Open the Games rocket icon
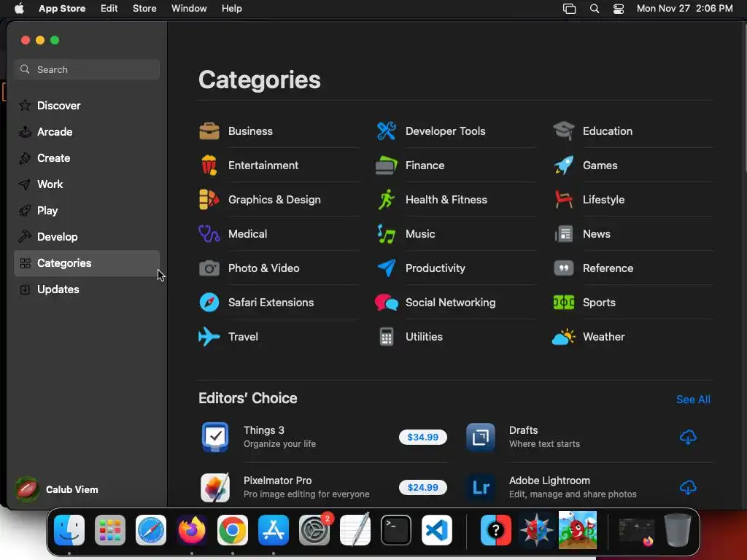Viewport: 747px width, 560px height. 564,166
